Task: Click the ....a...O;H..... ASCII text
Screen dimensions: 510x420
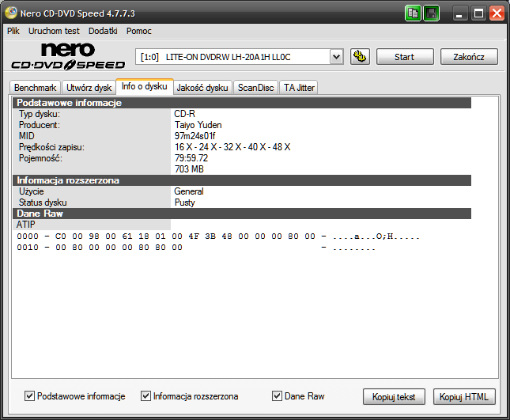Action: (376, 236)
